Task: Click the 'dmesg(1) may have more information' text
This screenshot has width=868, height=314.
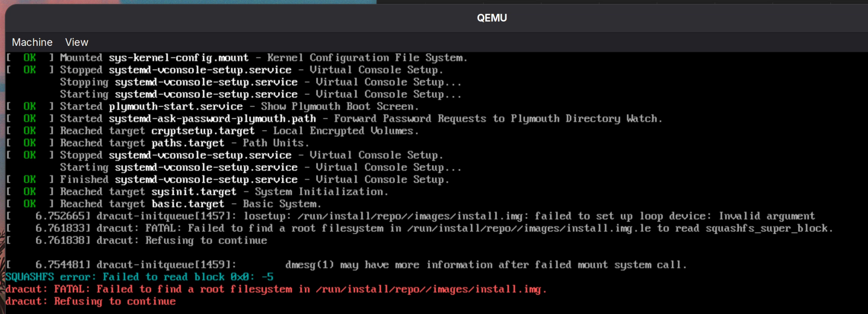Action: pos(486,265)
